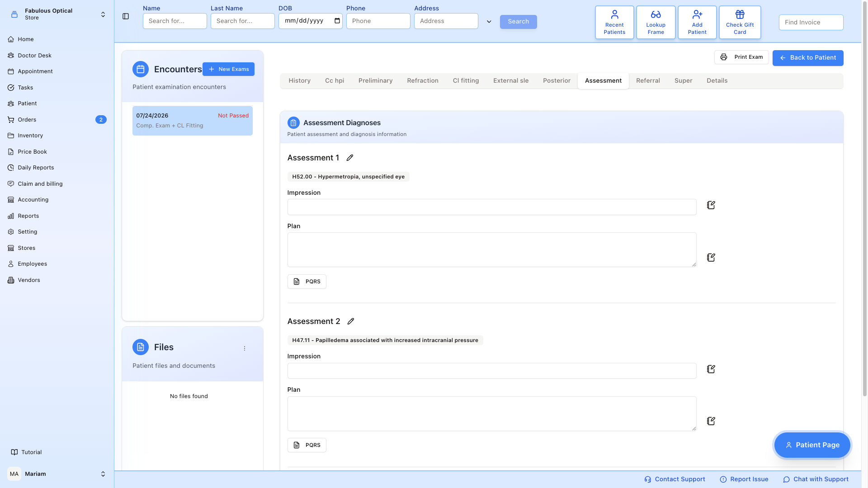This screenshot has height=488, width=868.
Task: Open Recent Patients
Action: [614, 22]
